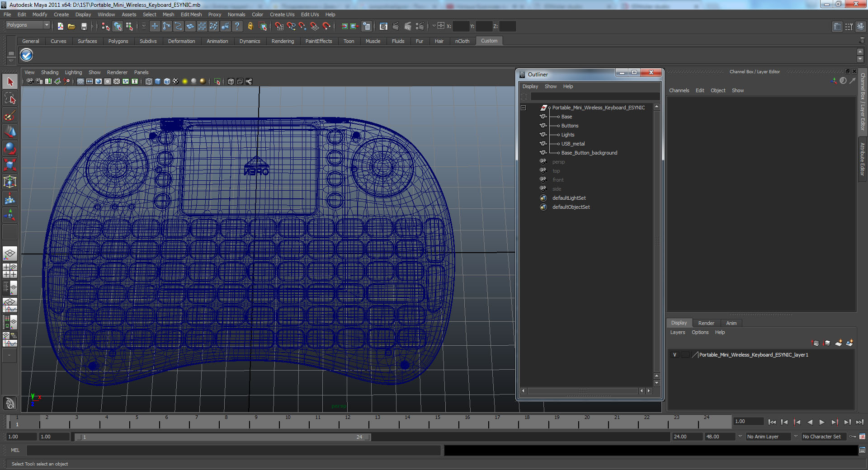The image size is (868, 470).
Task: Switch to the Rendering shelf tab
Action: point(283,41)
